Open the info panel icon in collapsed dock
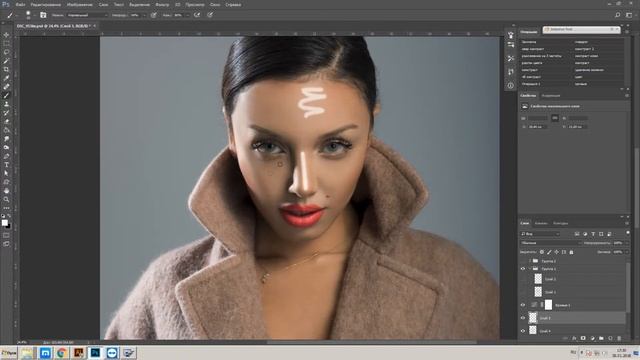 pyautogui.click(x=511, y=85)
